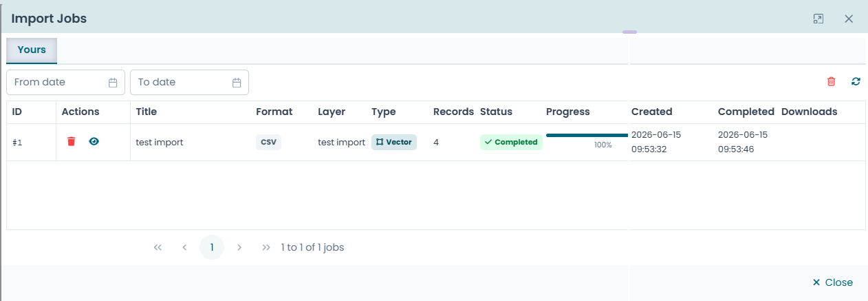The width and height of the screenshot is (868, 301).
Task: View details of test import job
Action: [x=94, y=141]
